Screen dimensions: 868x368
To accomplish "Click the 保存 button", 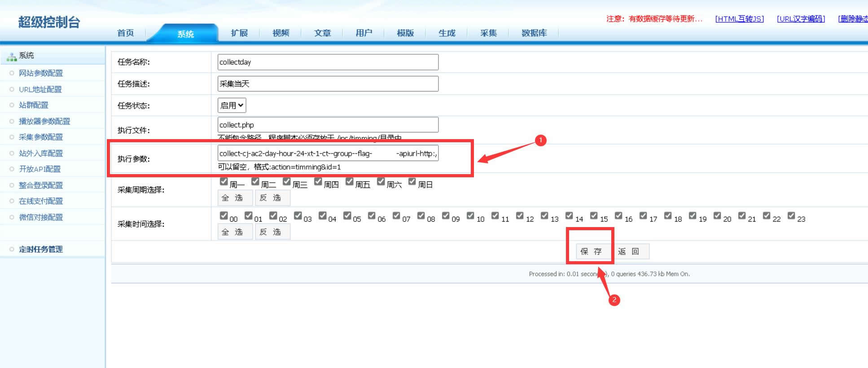I will pyautogui.click(x=591, y=251).
